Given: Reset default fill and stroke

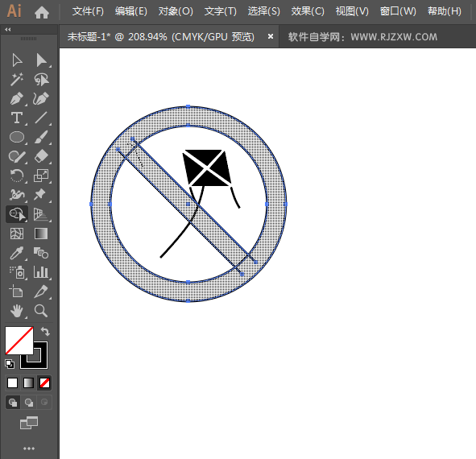Looking at the screenshot, I should [x=10, y=364].
